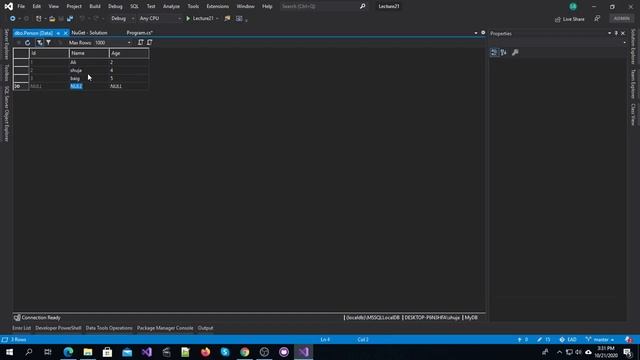
Task: Open Firefox from the taskbar
Action: (x=205, y=352)
